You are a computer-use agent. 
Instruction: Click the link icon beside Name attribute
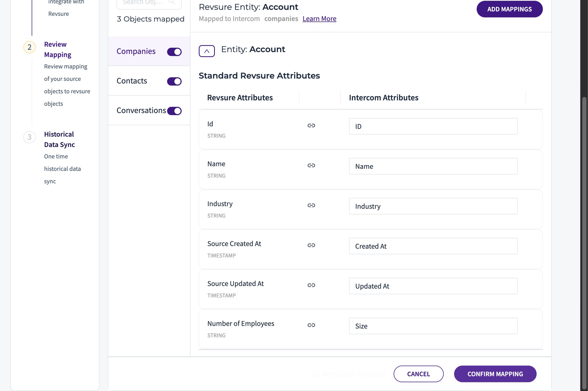[311, 165]
